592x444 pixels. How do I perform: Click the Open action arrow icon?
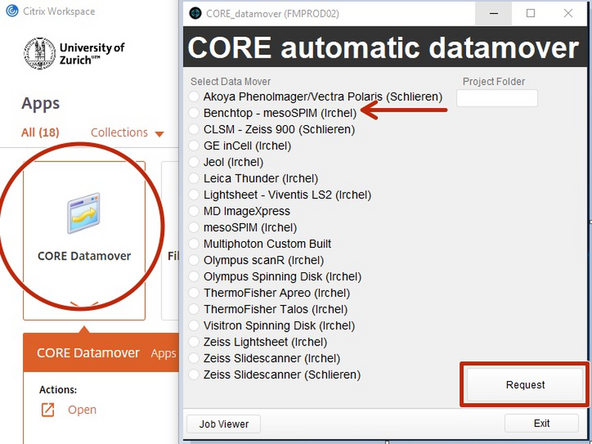click(48, 410)
